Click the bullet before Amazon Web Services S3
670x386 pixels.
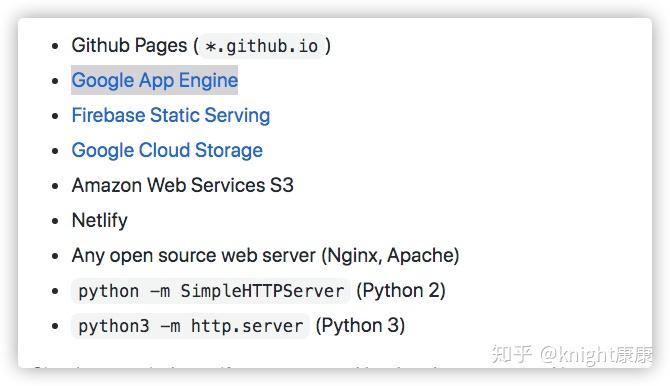tap(55, 186)
